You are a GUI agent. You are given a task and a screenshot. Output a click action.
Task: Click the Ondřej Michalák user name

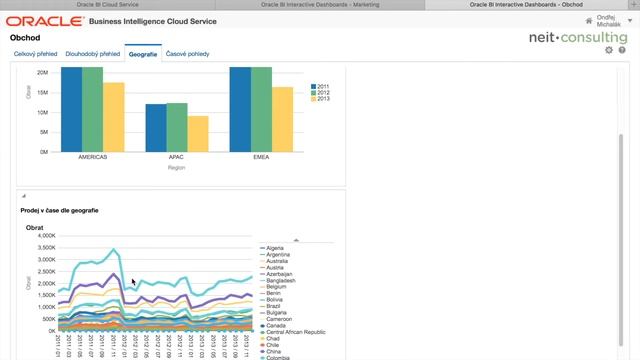click(x=609, y=21)
